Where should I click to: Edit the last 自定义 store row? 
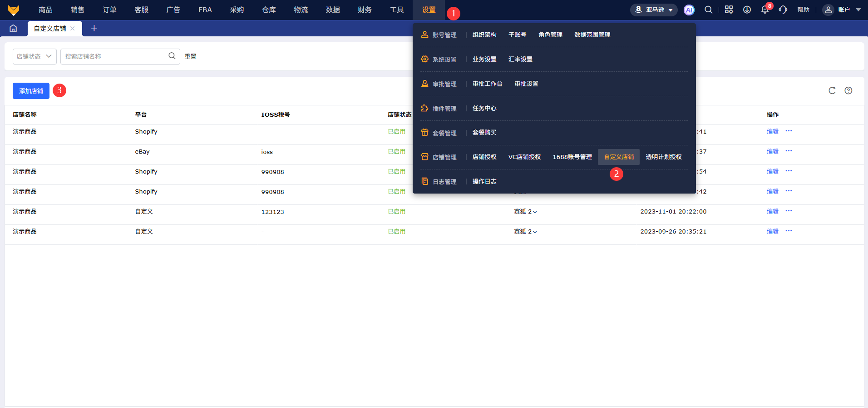[x=773, y=231]
